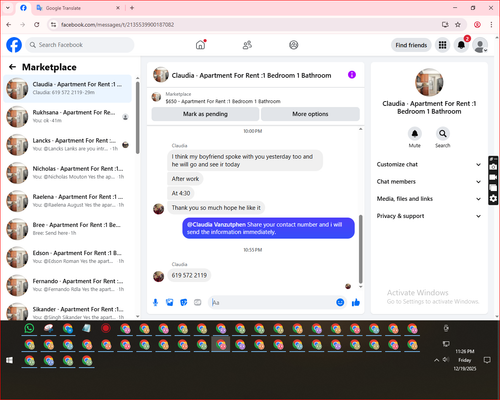Choose a GIF icon in composer
The image size is (500, 400).
pos(198,302)
